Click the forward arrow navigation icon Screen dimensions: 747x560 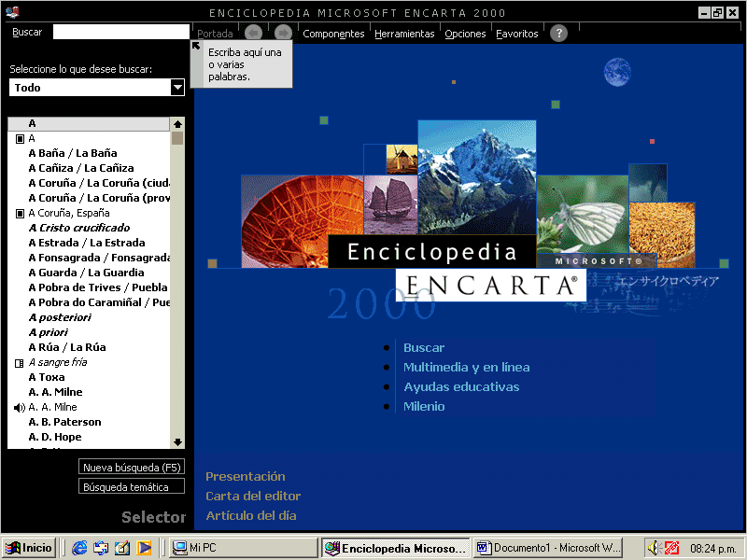284,33
